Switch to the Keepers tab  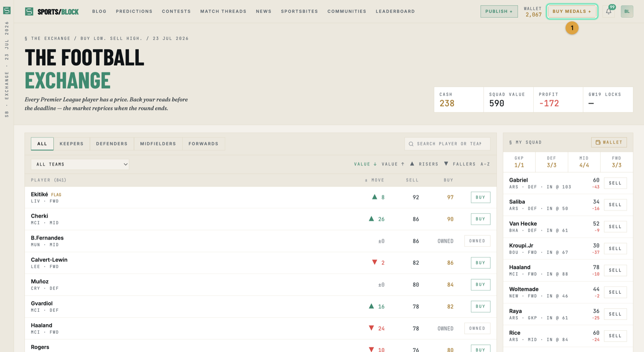[x=72, y=144]
